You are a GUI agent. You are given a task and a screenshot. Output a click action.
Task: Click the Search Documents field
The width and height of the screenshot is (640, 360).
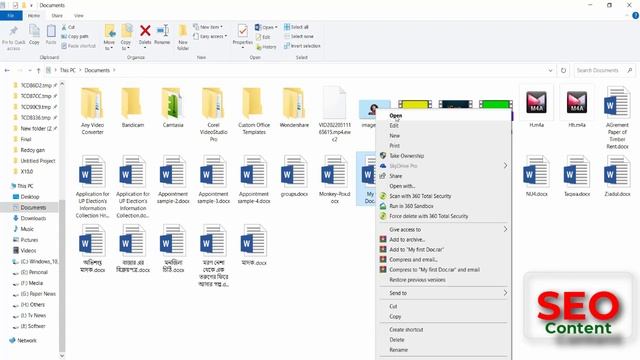tap(604, 70)
